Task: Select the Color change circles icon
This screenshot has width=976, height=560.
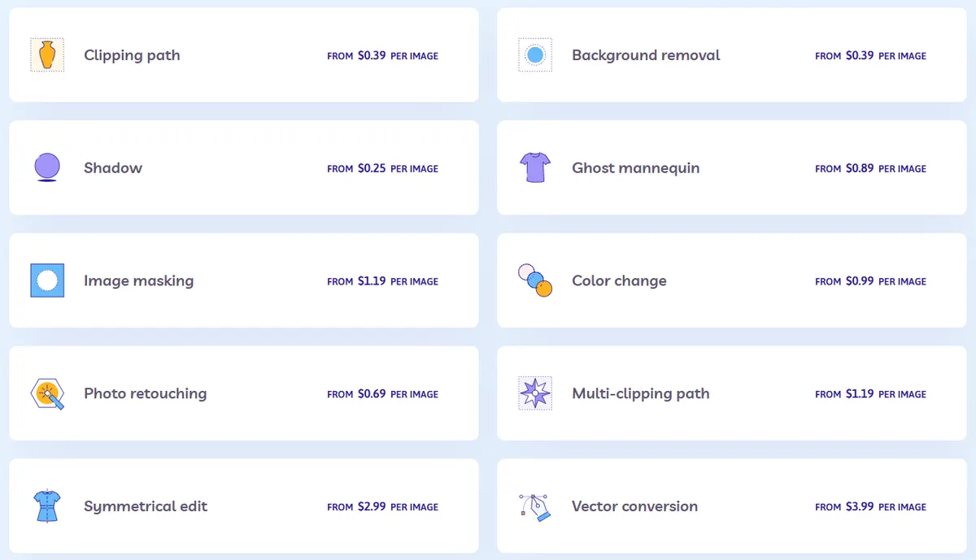Action: 535,280
